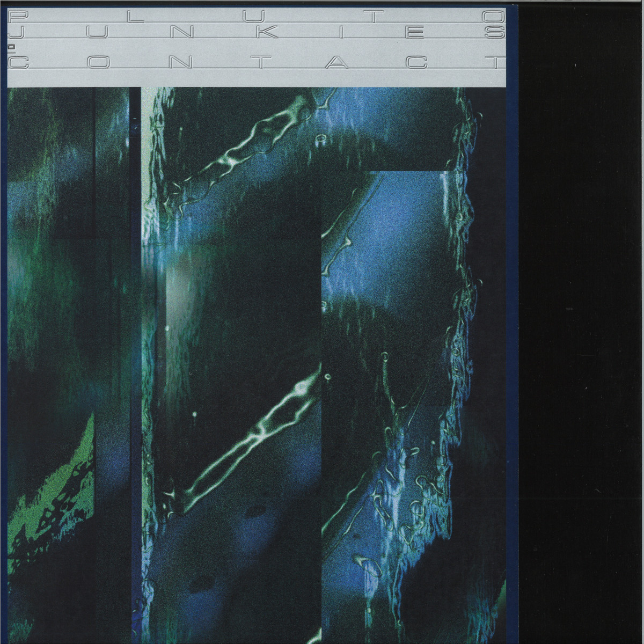Click the CONTACT title text

(258, 63)
